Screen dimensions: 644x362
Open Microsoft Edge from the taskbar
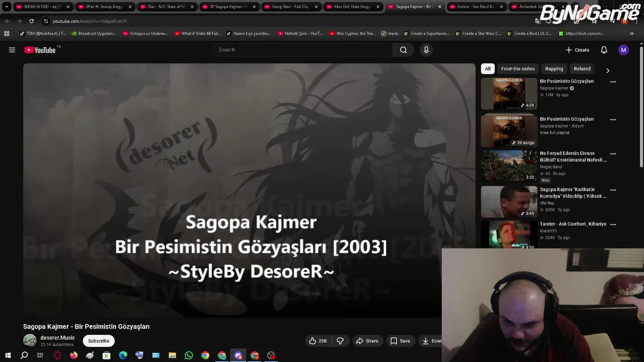tap(123, 355)
